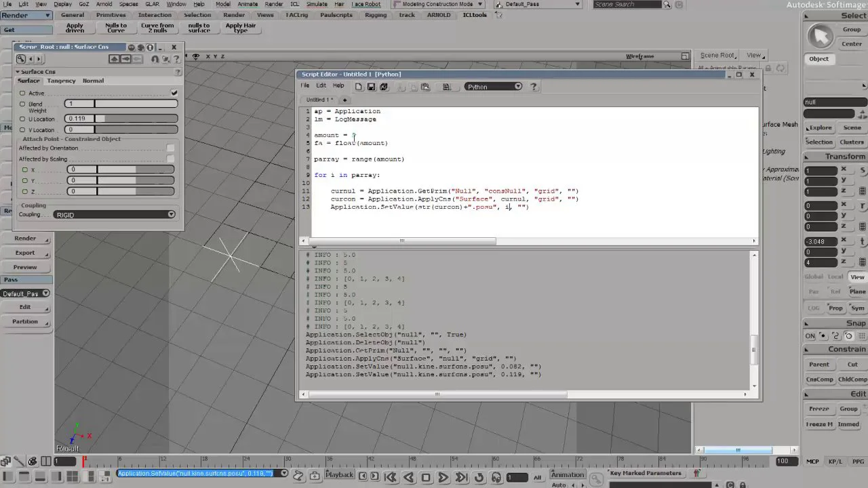Play the animation forward
Screen dimensions: 868x488
pyautogui.click(x=443, y=477)
